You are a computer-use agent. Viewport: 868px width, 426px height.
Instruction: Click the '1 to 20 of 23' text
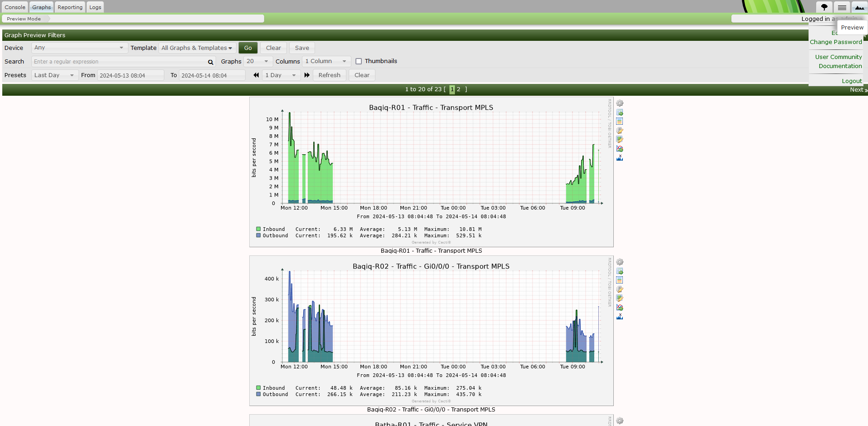pos(423,89)
